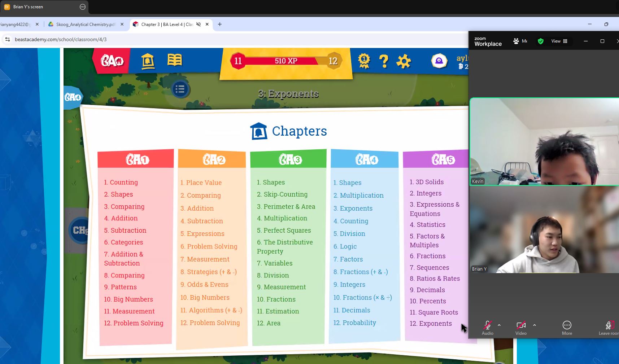Open BA4 chapter 3. Exponents
This screenshot has width=619, height=364.
pos(353,208)
